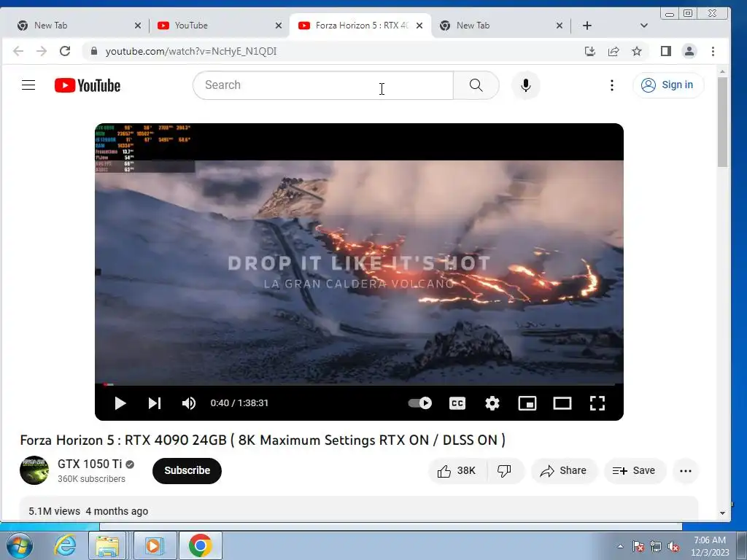Open GTX 1050 Ti channel avatar
Screen dimensions: 747x560
tap(34, 470)
